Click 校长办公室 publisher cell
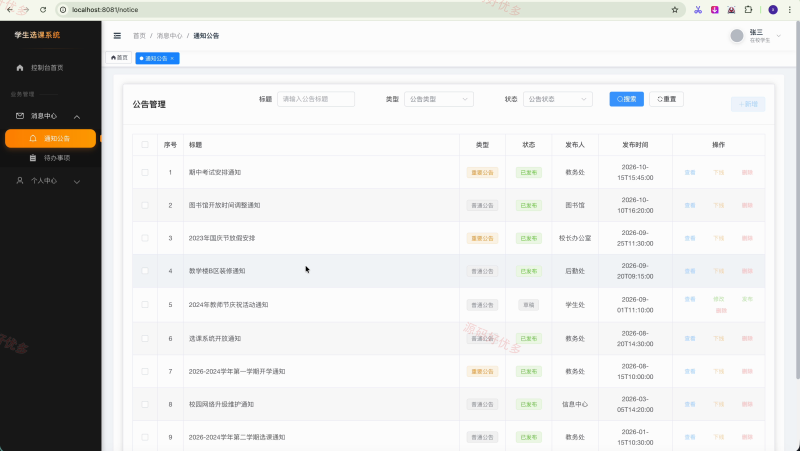 [575, 238]
